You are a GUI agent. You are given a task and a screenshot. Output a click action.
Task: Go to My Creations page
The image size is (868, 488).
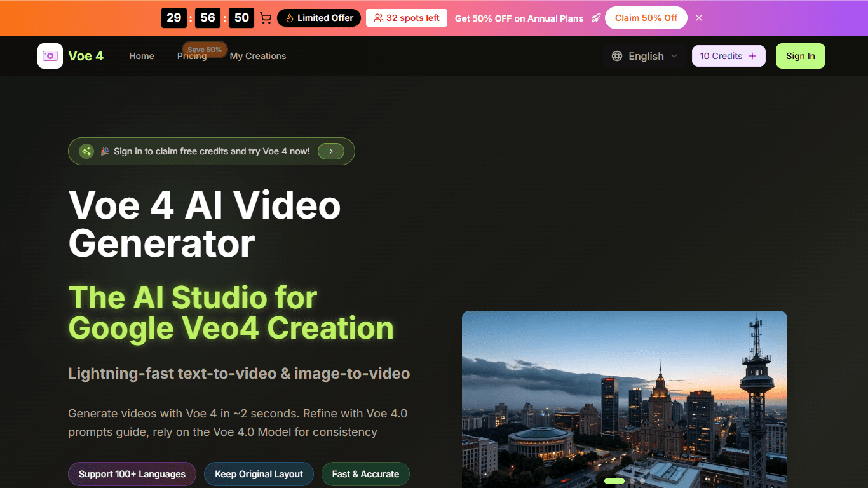(x=258, y=56)
